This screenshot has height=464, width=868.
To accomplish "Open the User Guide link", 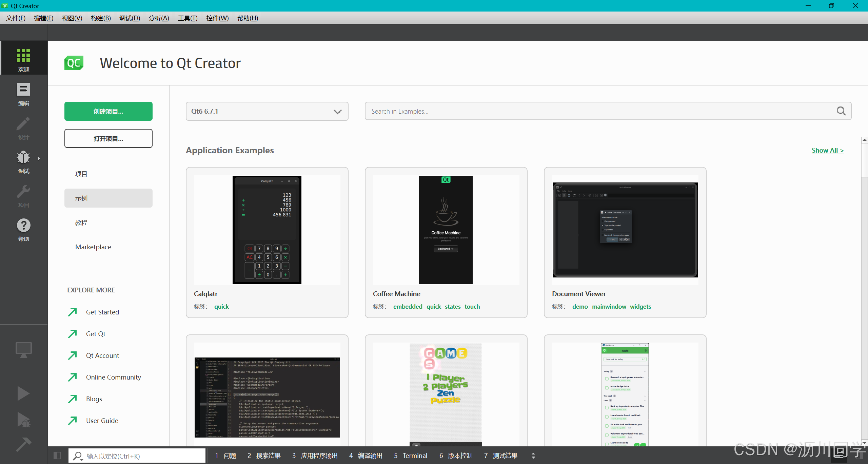I will point(93,421).
